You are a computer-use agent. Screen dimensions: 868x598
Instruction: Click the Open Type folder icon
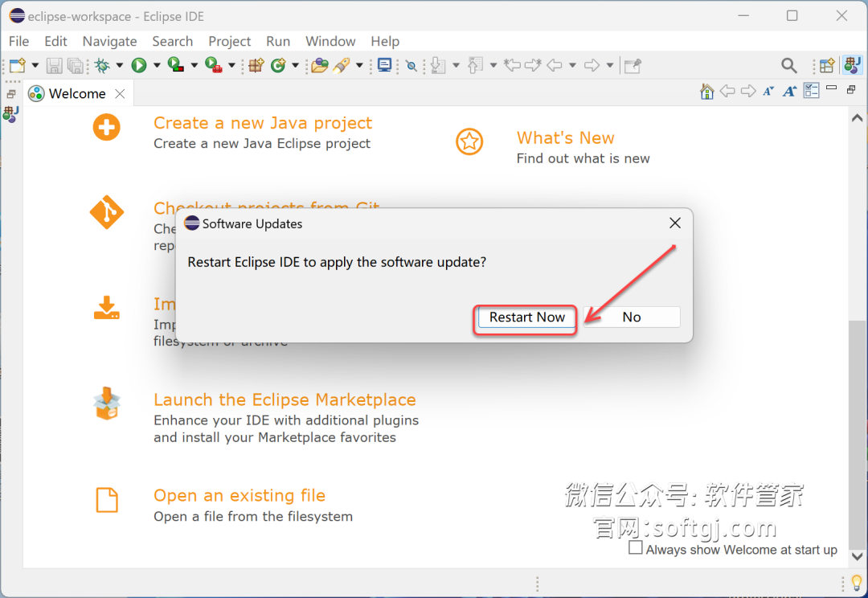tap(319, 65)
